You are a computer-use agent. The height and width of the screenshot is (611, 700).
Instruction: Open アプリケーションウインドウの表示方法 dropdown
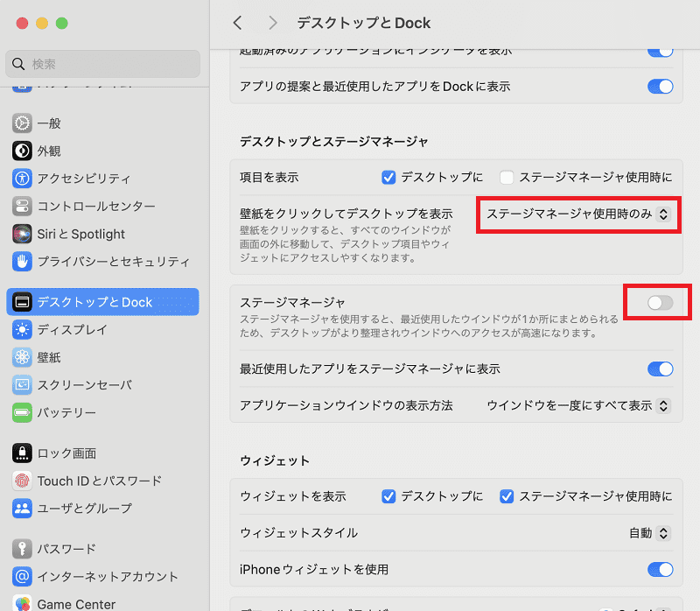pos(578,405)
